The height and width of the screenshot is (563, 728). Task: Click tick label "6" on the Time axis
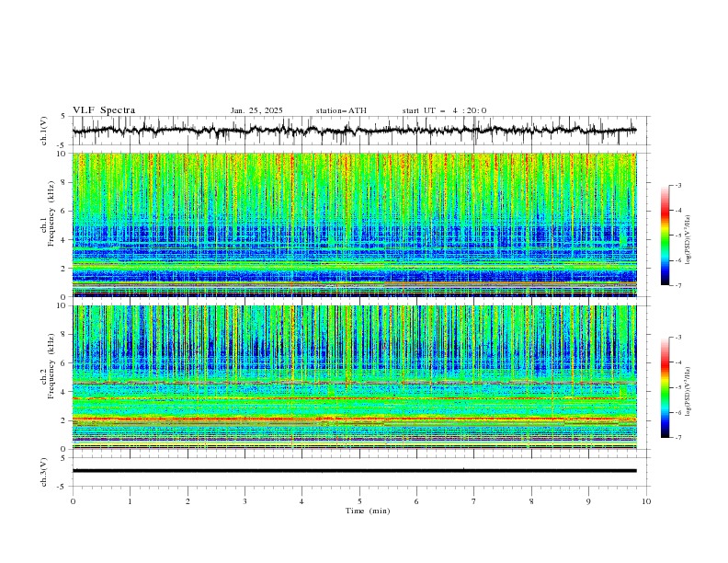416,501
